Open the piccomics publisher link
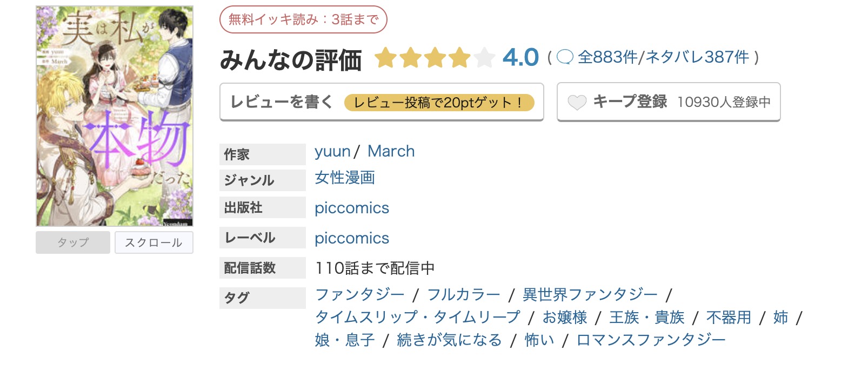Image resolution: width=868 pixels, height=378 pixels. 352,208
